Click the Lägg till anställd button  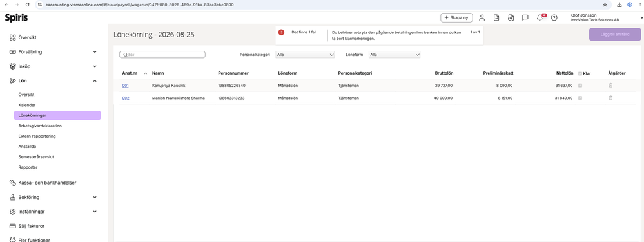pos(615,35)
